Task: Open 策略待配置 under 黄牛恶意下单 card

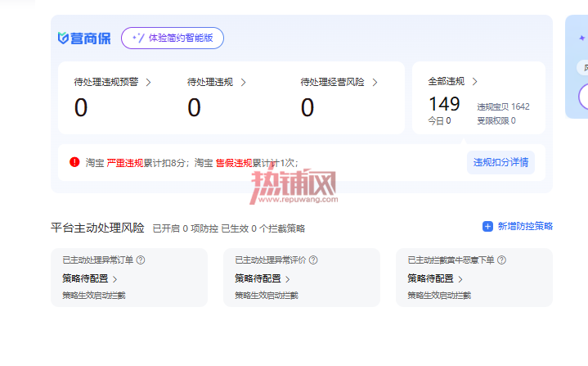Action: (x=435, y=278)
